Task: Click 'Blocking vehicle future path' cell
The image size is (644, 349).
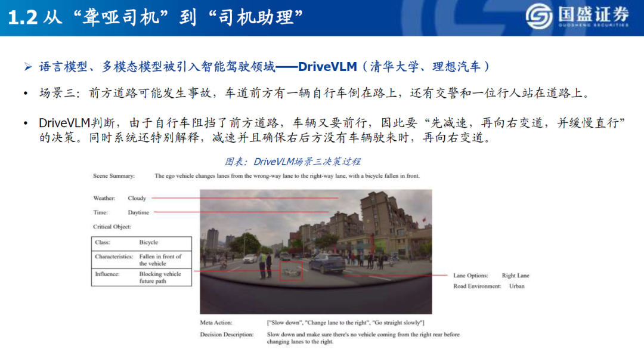Action: (160, 277)
